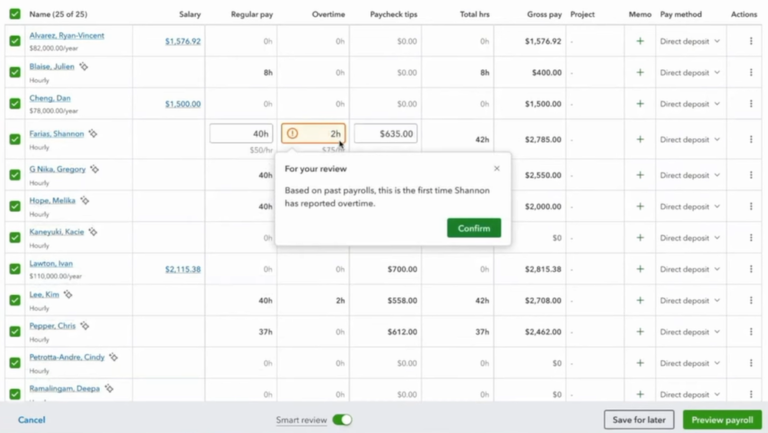768x433 pixels.
Task: Click Lee, Kim's gross pay $2,708.00
Action: [x=543, y=300]
